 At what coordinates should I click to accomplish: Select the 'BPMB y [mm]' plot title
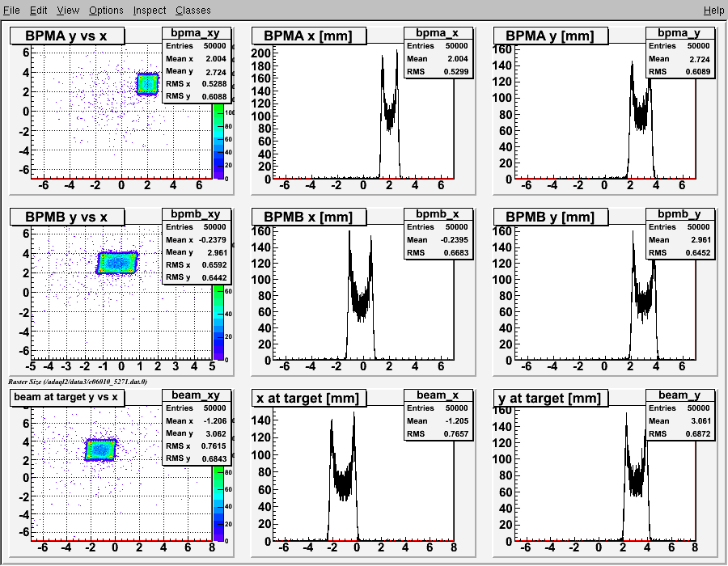click(550, 217)
